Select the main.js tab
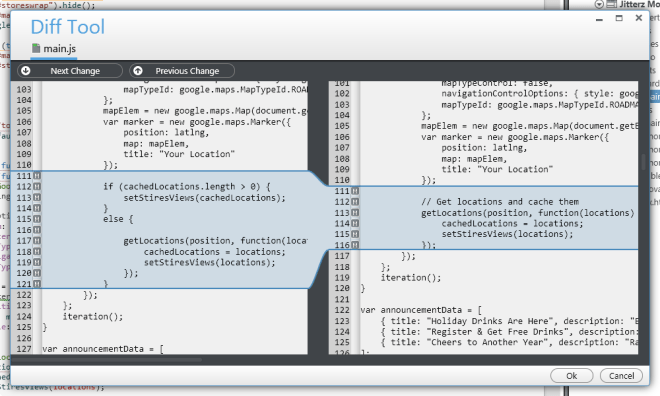The height and width of the screenshot is (396, 660). 53,49
